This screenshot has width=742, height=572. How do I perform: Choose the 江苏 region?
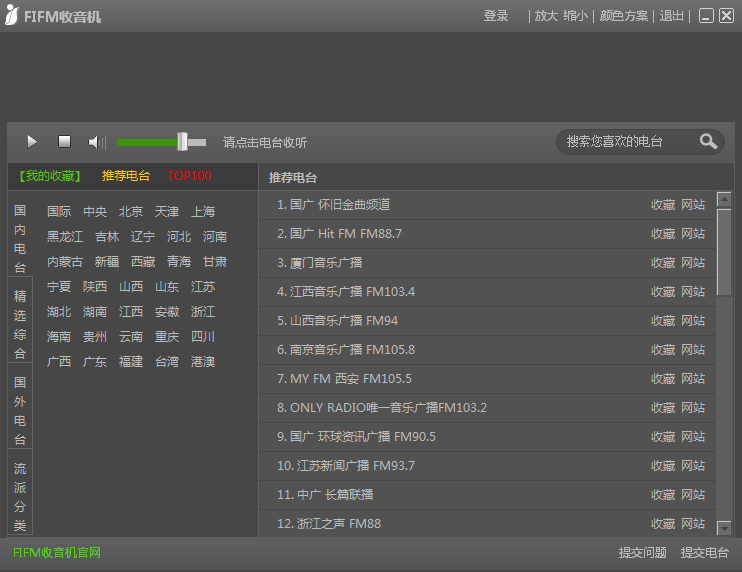203,287
